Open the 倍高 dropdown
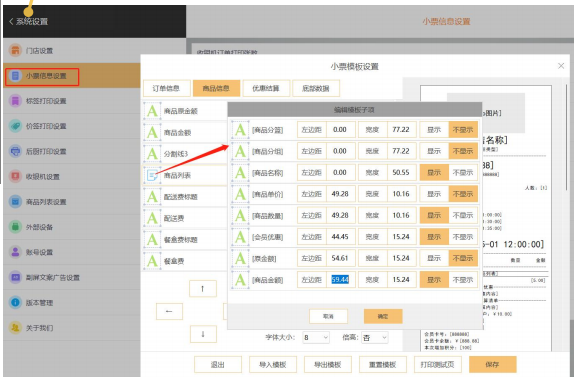The height and width of the screenshot is (378, 575). coord(374,337)
